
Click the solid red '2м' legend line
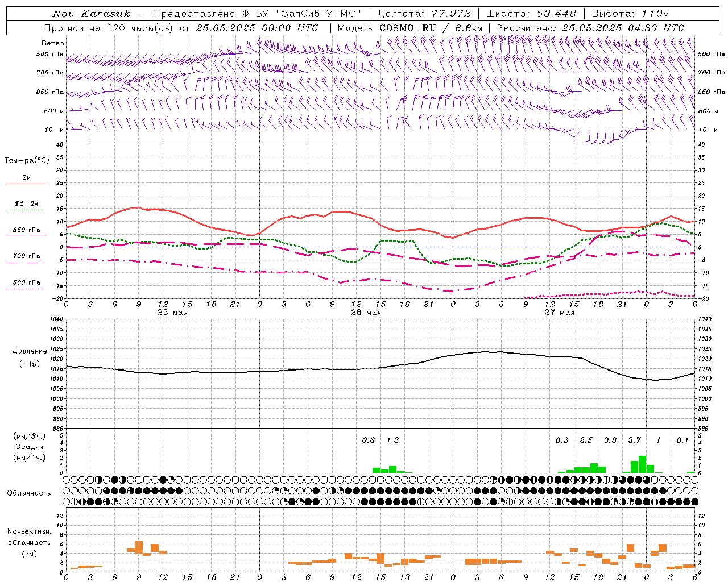pyautogui.click(x=26, y=184)
